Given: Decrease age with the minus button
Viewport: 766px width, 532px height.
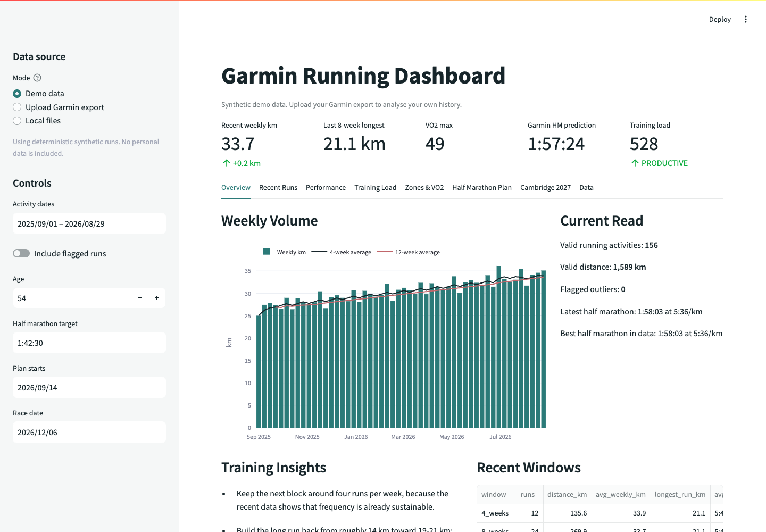Looking at the screenshot, I should (140, 298).
